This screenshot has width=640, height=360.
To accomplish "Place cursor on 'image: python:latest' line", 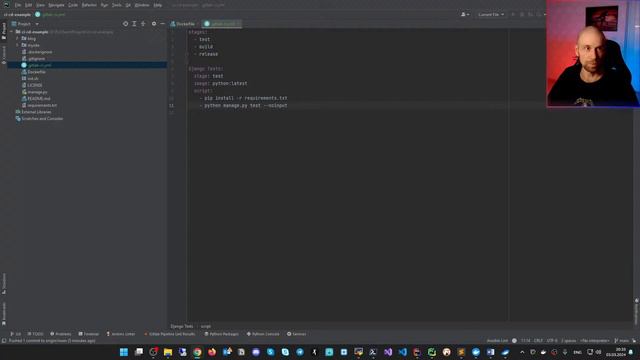I will [x=220, y=83].
